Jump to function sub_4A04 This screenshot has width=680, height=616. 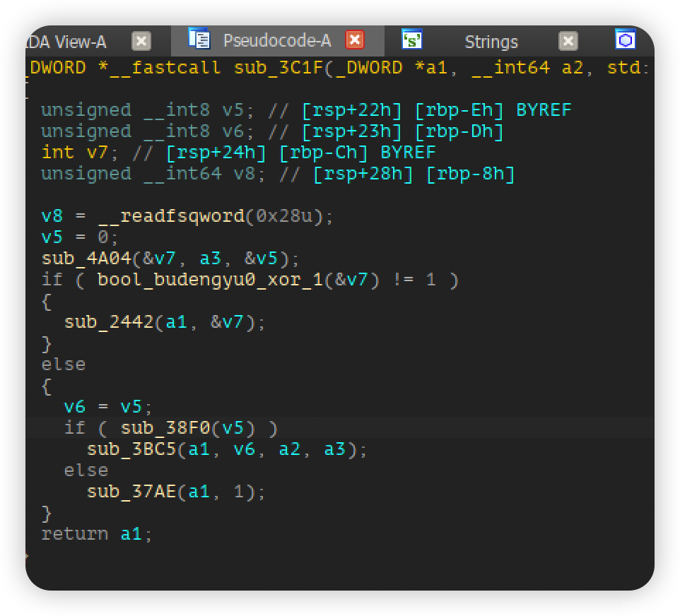tap(86, 259)
